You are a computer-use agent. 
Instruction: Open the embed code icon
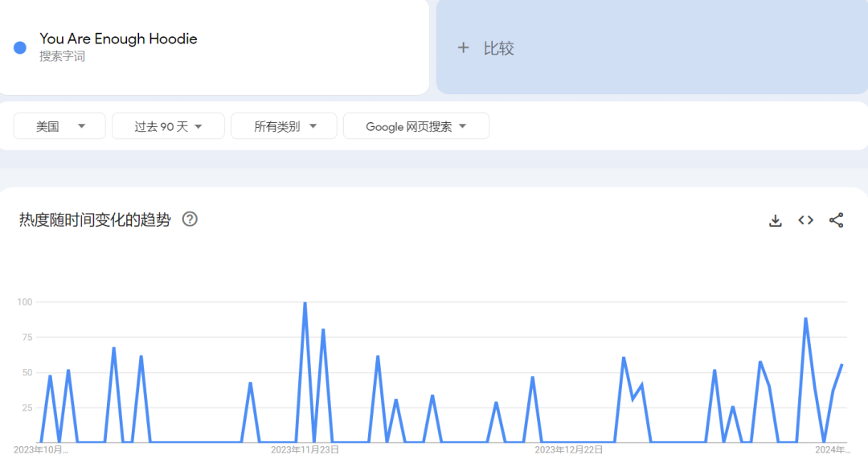[x=805, y=220]
